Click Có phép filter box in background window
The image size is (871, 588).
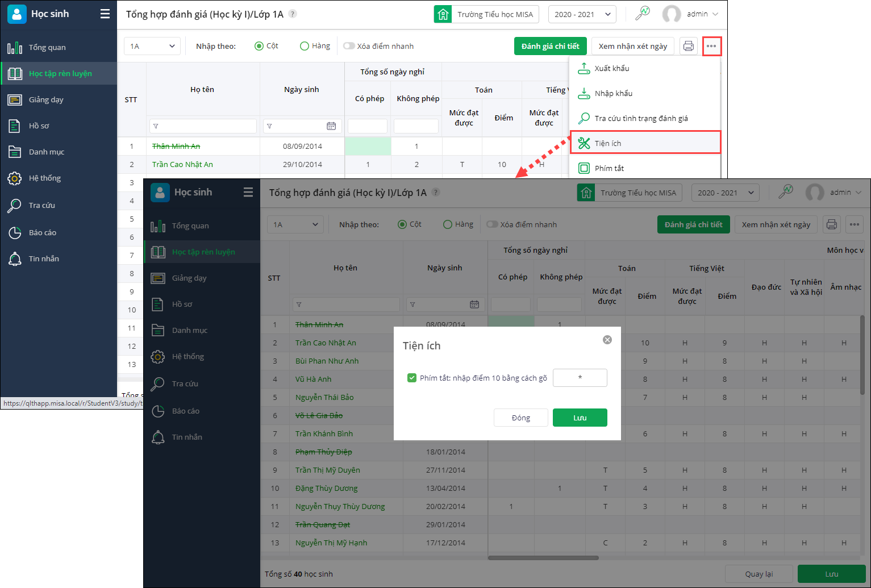coord(368,126)
